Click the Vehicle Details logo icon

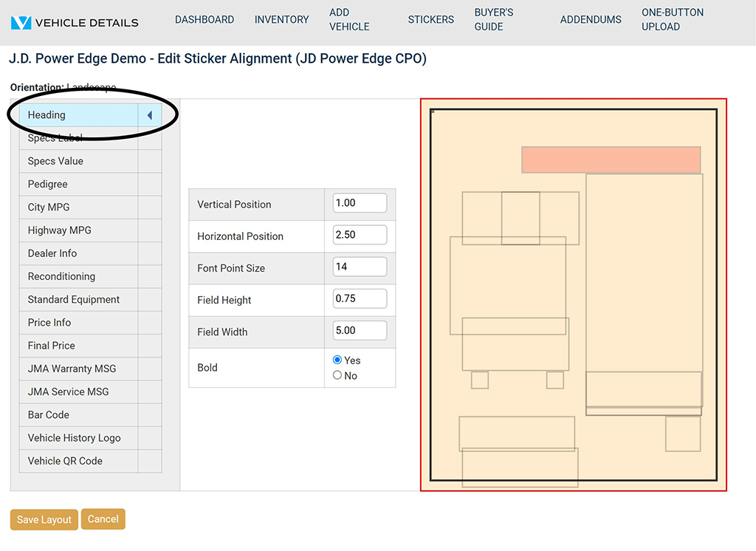pos(21,22)
